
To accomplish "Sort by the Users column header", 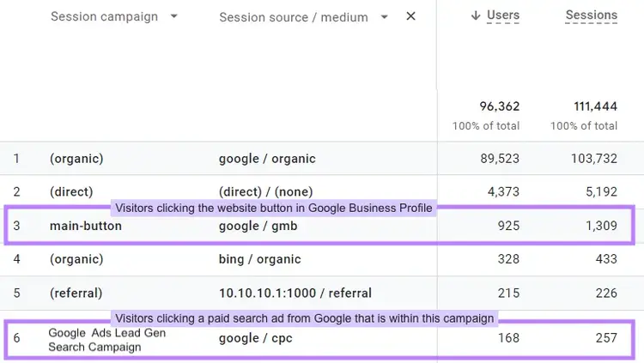I will 502,15.
